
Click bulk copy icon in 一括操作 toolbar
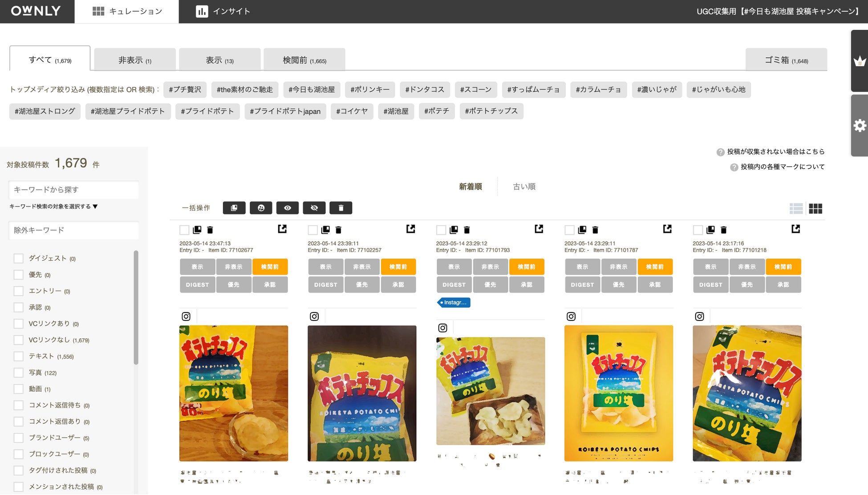(234, 208)
